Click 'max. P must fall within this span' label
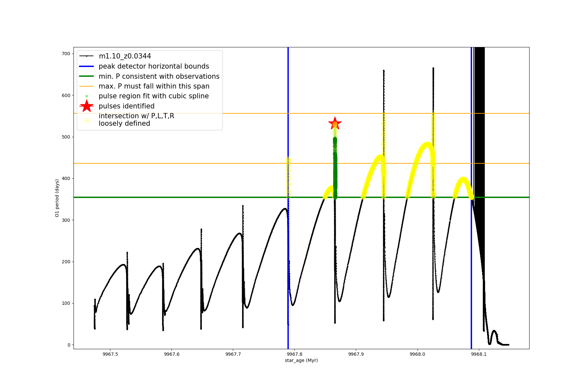588x392 pixels. tap(154, 86)
